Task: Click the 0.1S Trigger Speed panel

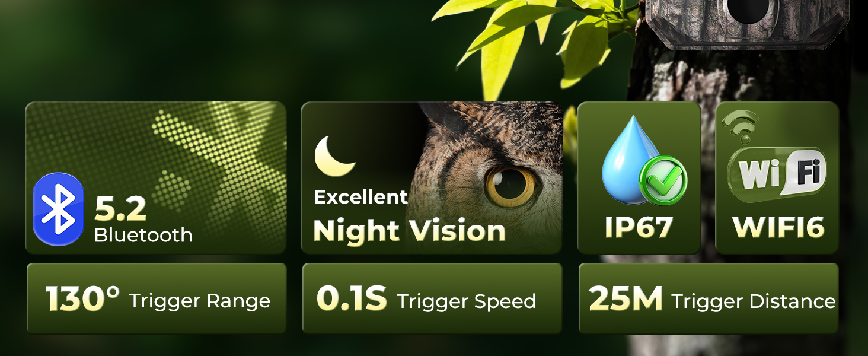Action: click(x=432, y=298)
